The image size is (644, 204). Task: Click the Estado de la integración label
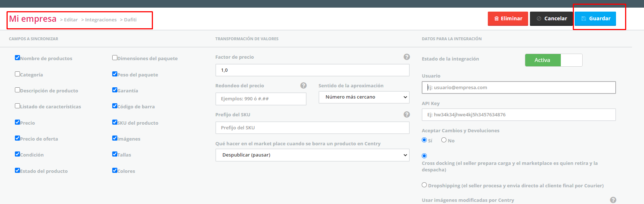point(450,59)
